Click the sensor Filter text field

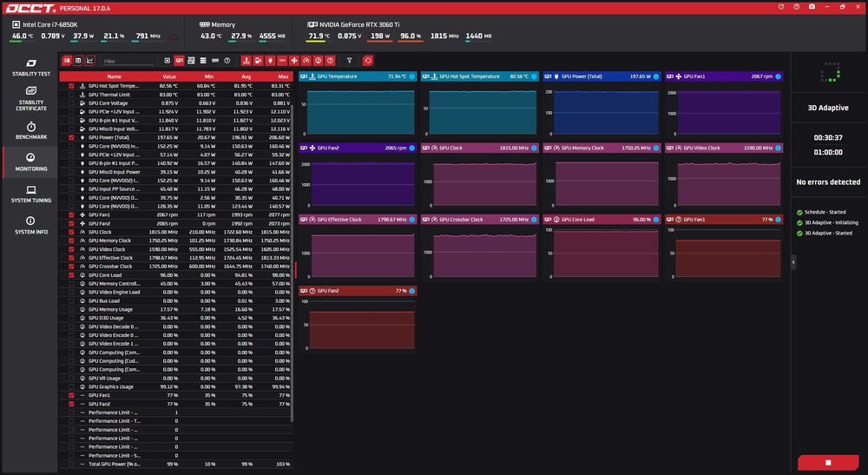coord(128,61)
